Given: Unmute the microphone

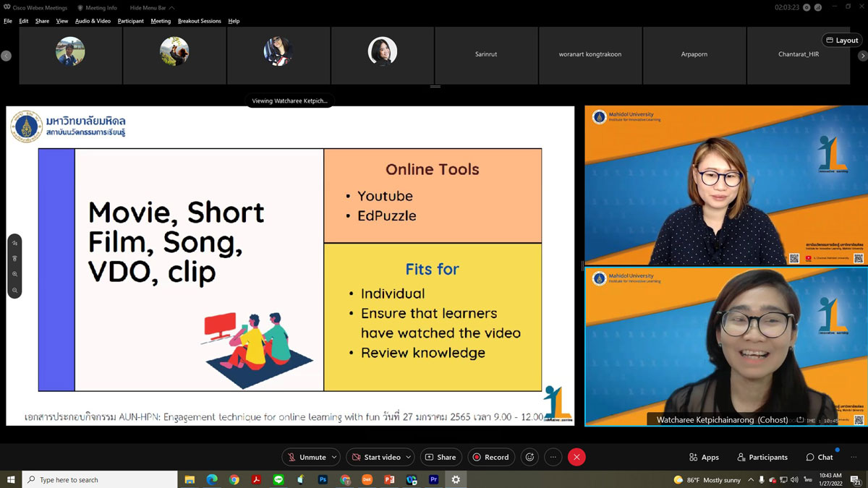Looking at the screenshot, I should [306, 457].
